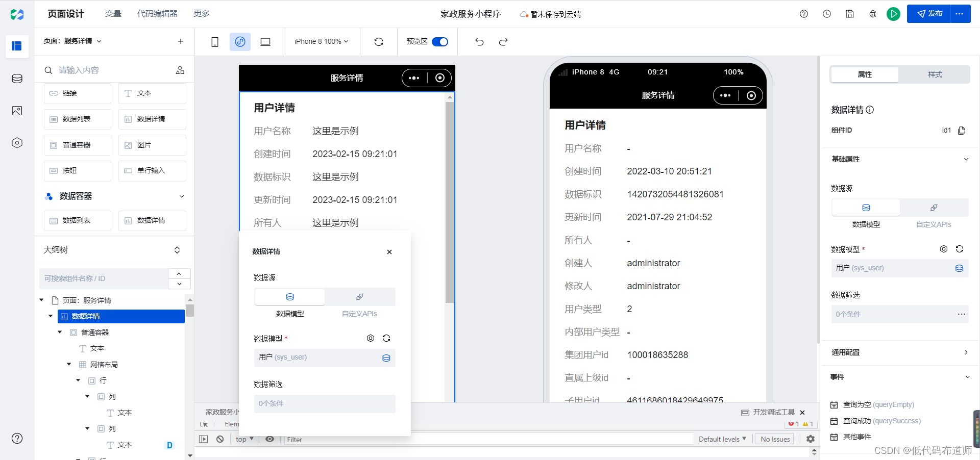Switch to the 样式 tab

(935, 74)
